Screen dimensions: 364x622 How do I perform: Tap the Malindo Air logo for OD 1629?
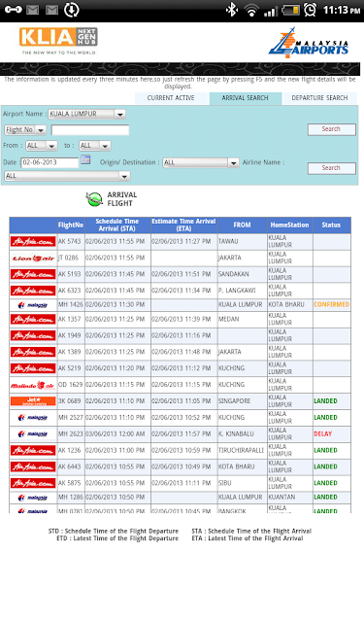(33, 385)
